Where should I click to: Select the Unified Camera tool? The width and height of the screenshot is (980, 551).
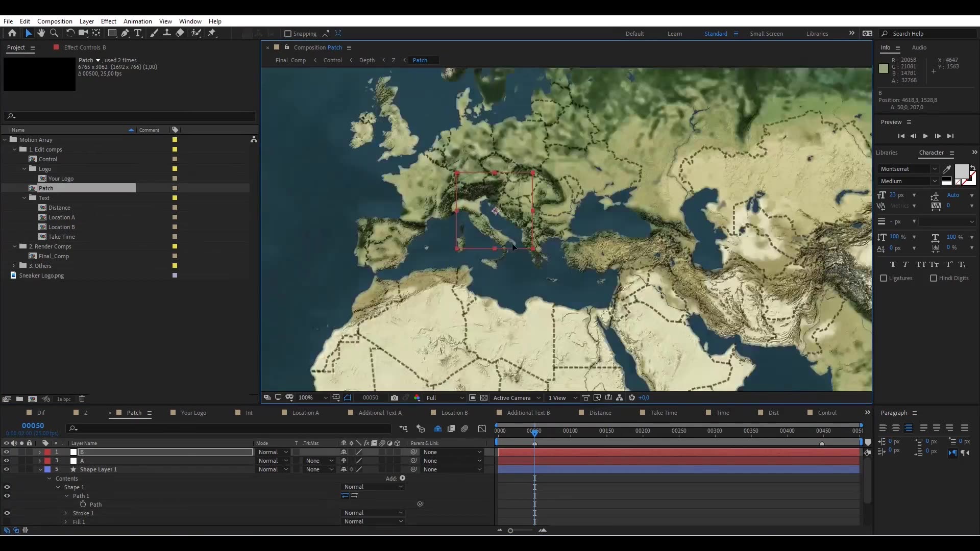(83, 33)
